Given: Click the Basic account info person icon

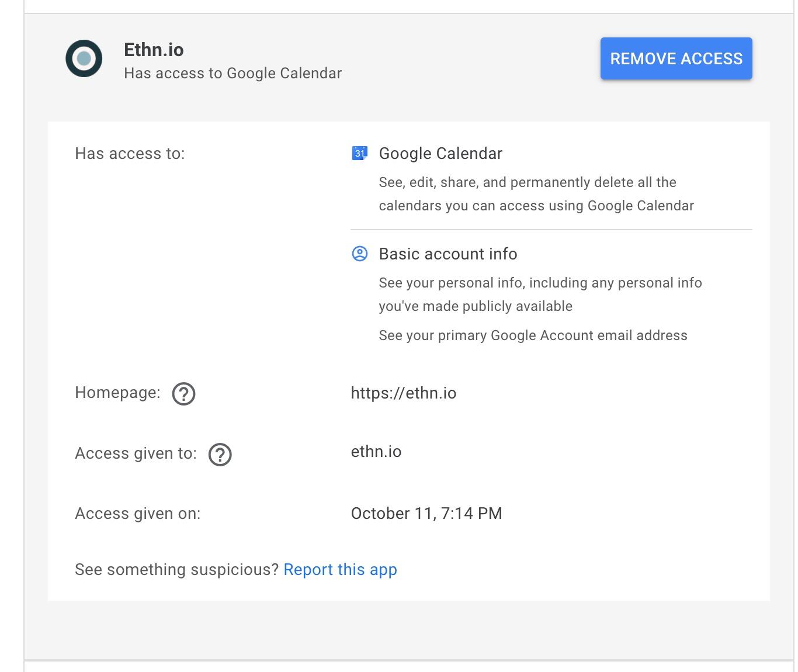Looking at the screenshot, I should (x=359, y=254).
